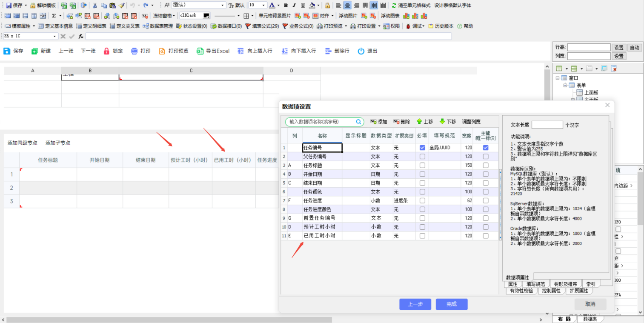
Task: Click the 上一步 button
Action: click(415, 304)
